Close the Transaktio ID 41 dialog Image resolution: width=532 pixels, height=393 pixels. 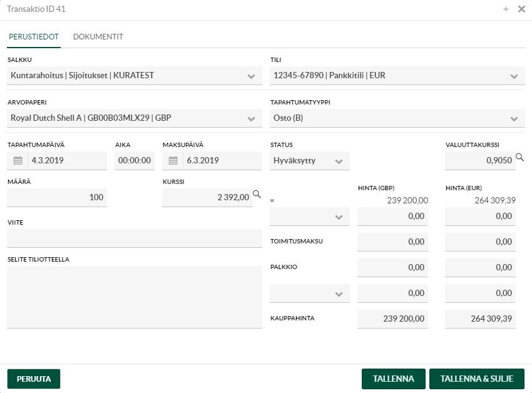[x=521, y=9]
